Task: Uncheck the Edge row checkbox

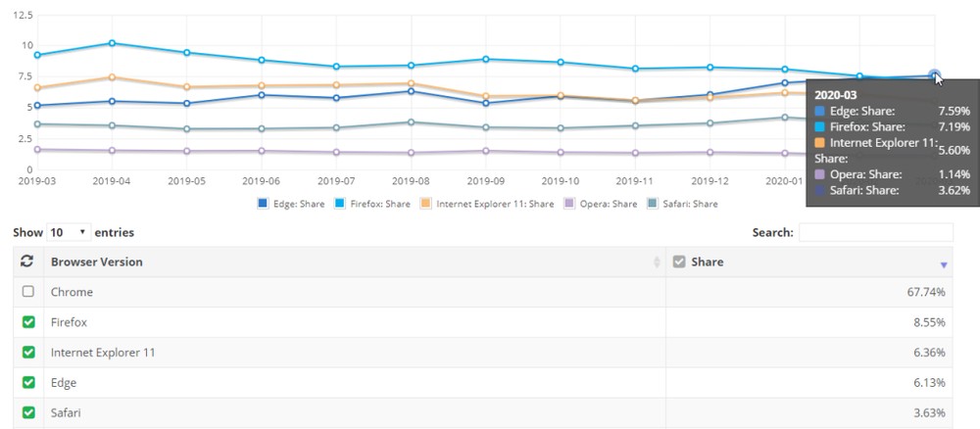Action: (28, 383)
